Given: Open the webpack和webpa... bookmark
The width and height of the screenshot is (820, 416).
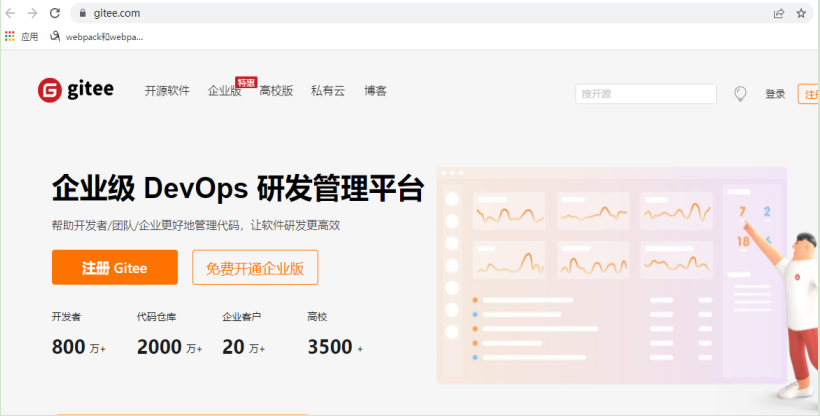Looking at the screenshot, I should [x=96, y=37].
